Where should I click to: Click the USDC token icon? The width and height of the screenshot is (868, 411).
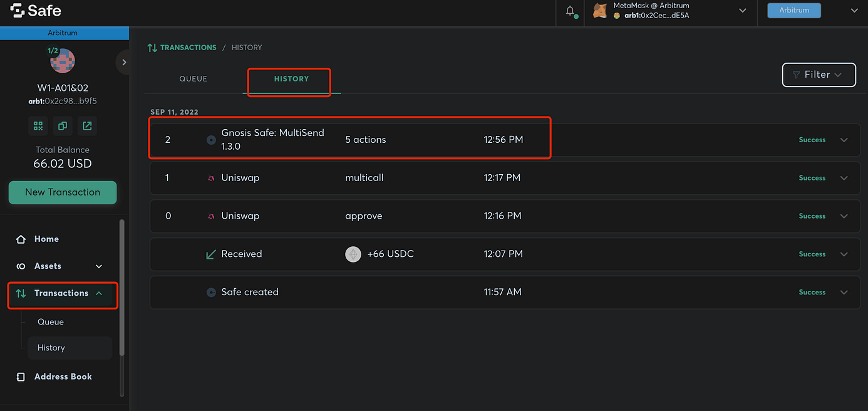[x=353, y=254]
